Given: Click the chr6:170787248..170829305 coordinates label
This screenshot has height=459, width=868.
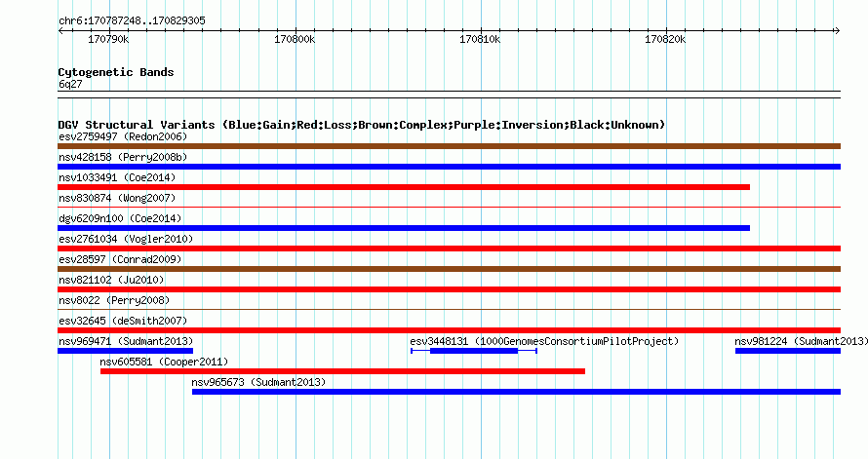Looking at the screenshot, I should pyautogui.click(x=132, y=20).
